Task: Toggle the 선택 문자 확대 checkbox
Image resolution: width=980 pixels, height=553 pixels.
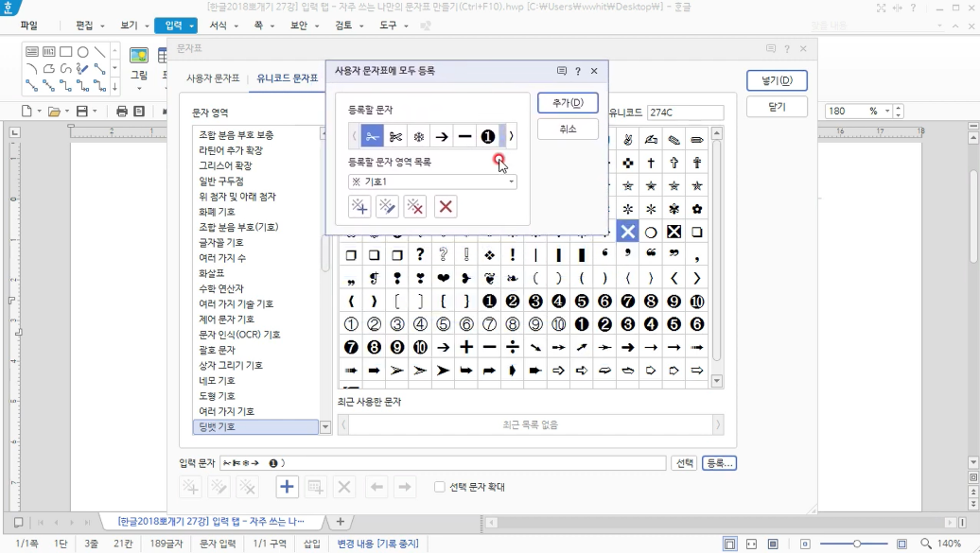Action: click(439, 487)
